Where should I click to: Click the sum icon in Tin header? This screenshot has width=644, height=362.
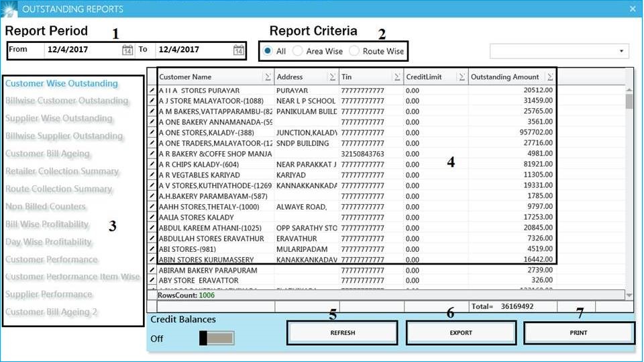396,77
